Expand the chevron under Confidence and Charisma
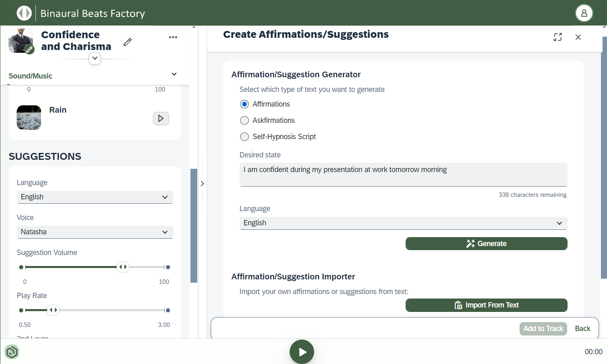 coord(94,58)
